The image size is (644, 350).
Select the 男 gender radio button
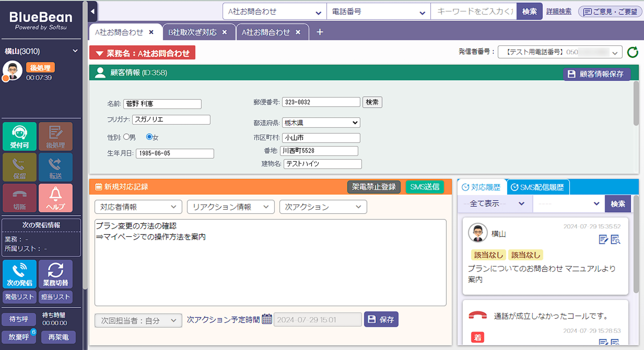[x=126, y=137]
